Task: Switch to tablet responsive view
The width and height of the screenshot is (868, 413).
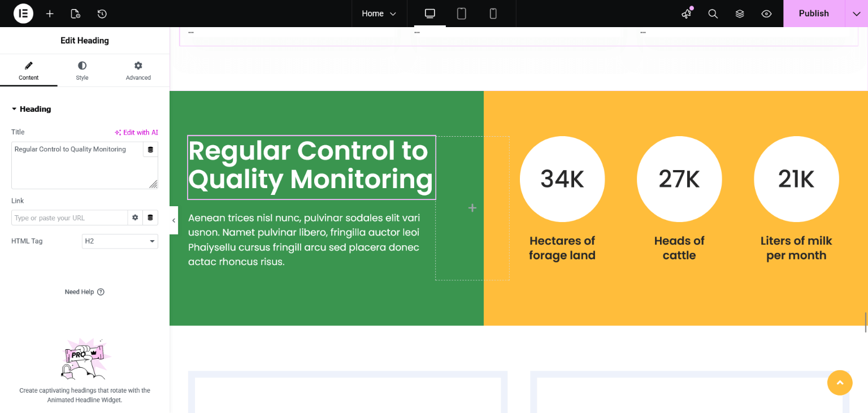Action: 462,14
